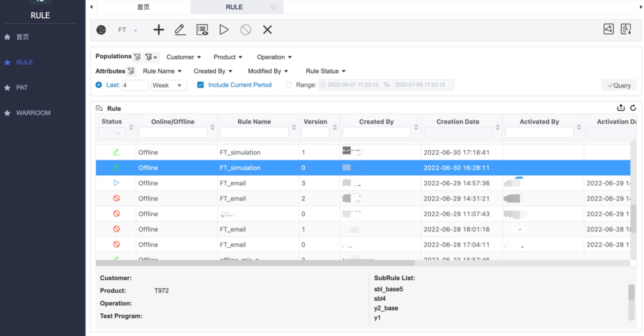The width and height of the screenshot is (644, 336).
Task: Open 首页 in sidebar
Action: pyautogui.click(x=22, y=37)
